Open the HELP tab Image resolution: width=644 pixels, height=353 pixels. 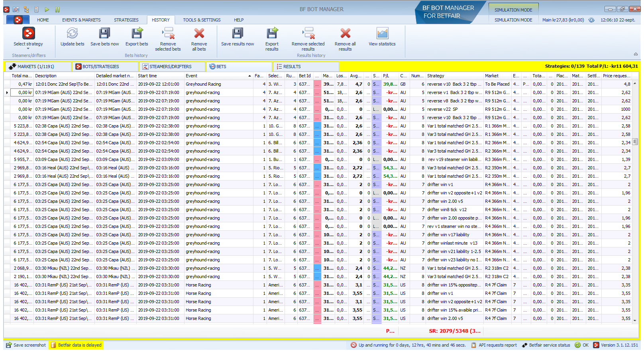(239, 20)
